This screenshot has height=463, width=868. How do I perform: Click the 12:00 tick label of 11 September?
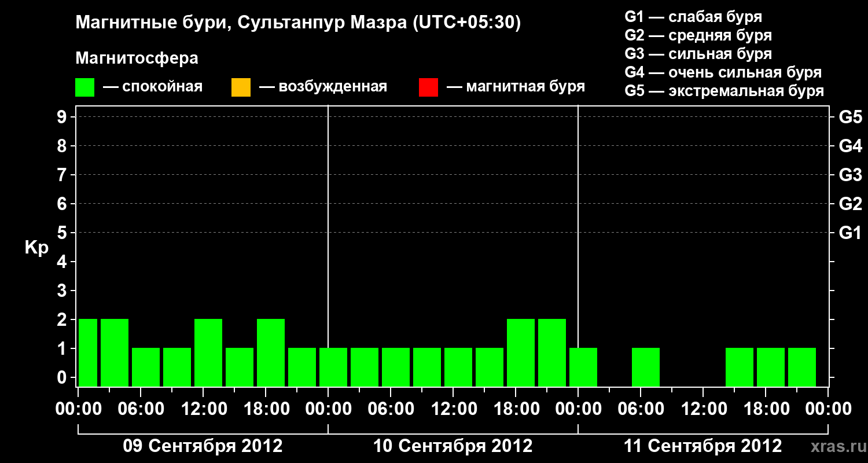point(703,409)
